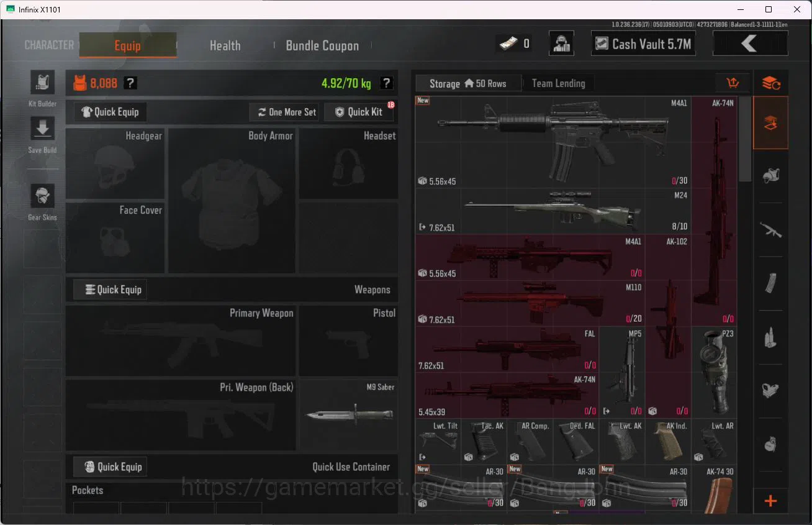The width and height of the screenshot is (812, 525).
Task: Go back with the arrow button
Action: 750,43
